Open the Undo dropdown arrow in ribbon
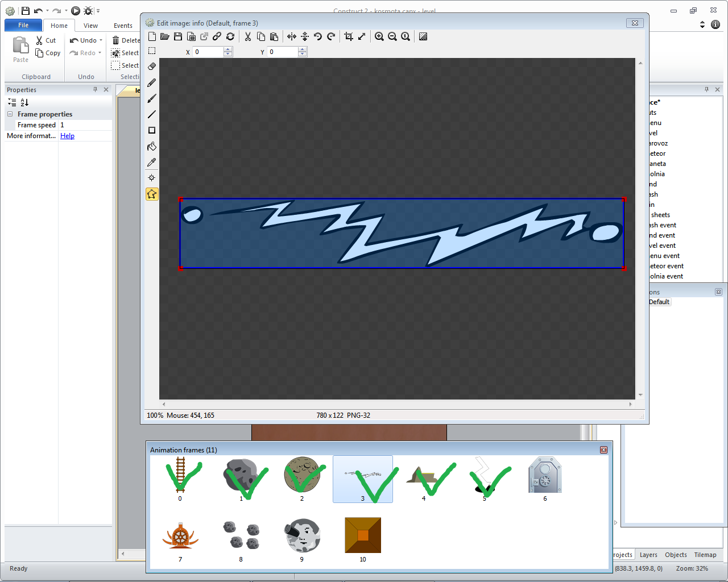This screenshot has width=728, height=582. coord(101,40)
